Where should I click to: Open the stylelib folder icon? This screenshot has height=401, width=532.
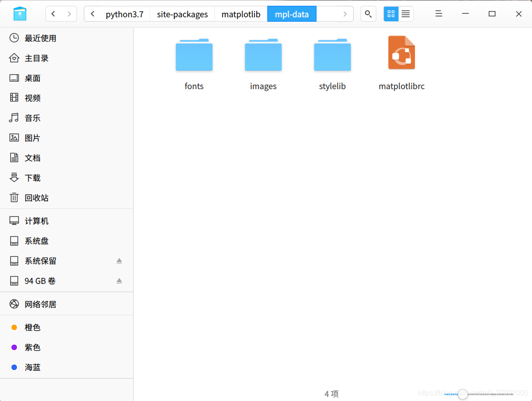click(332, 55)
